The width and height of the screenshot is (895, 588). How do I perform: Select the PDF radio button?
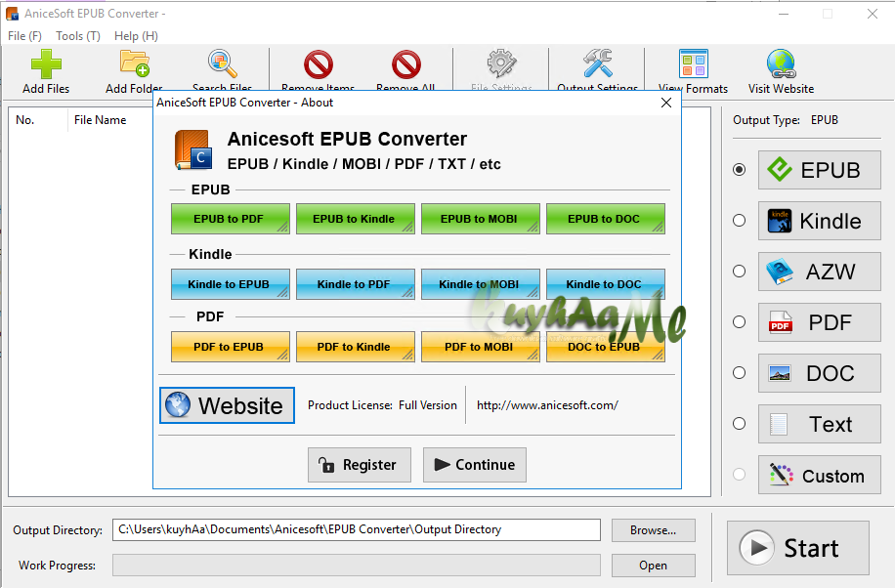740,322
